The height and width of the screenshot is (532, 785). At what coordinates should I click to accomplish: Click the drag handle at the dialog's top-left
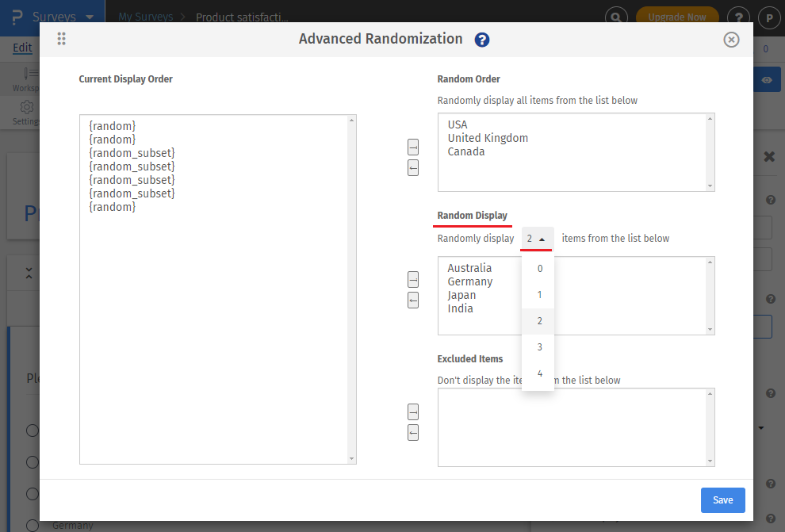[61, 39]
